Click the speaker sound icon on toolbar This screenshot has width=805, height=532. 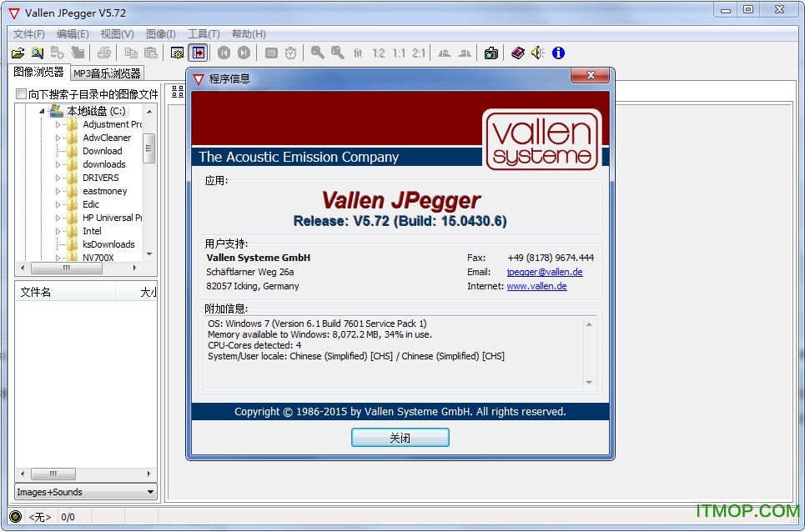click(538, 53)
